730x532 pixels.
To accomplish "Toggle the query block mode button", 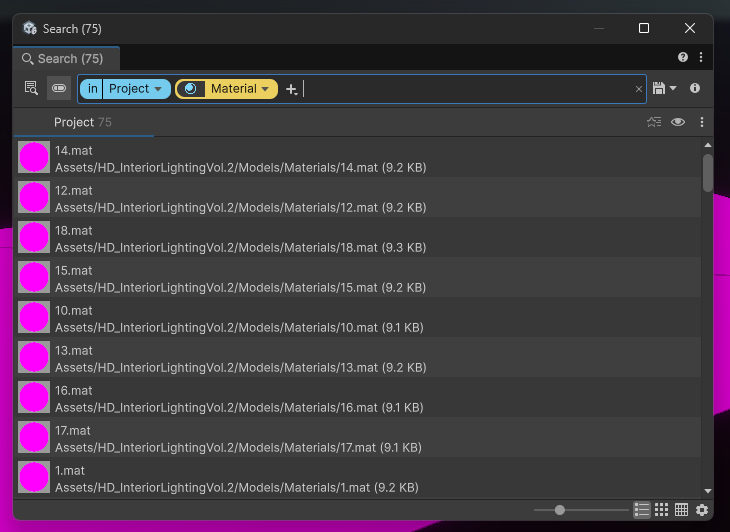I will (x=59, y=88).
